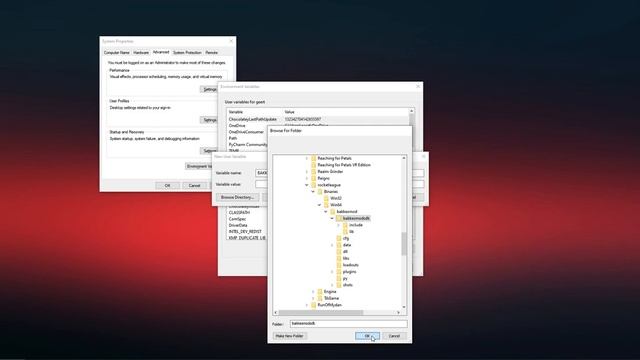Expand the Realm Grinder tree node
This screenshot has width=640, height=360.
tap(307, 171)
